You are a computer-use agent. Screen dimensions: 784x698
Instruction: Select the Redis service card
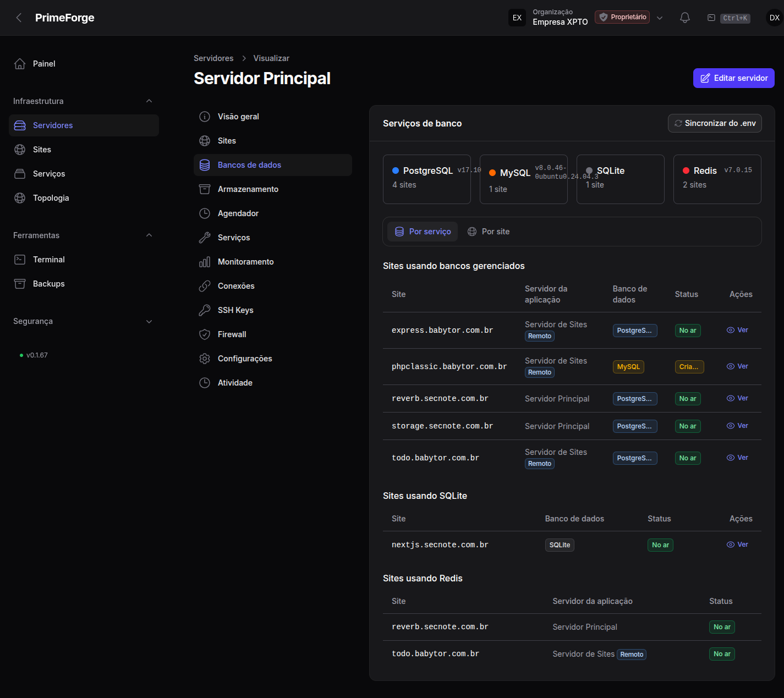click(717, 179)
